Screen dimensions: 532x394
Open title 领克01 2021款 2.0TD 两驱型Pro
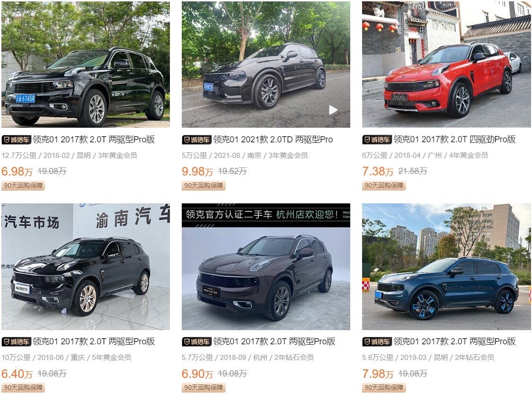[x=273, y=140]
